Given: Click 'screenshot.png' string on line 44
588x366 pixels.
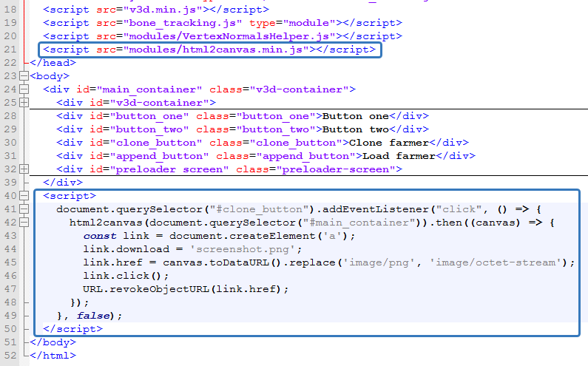Looking at the screenshot, I should [x=243, y=249].
